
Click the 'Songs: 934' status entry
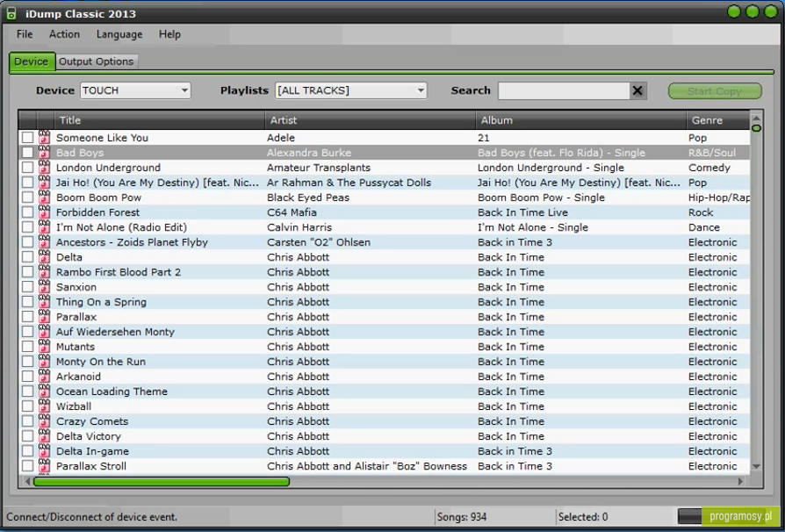[x=462, y=516]
